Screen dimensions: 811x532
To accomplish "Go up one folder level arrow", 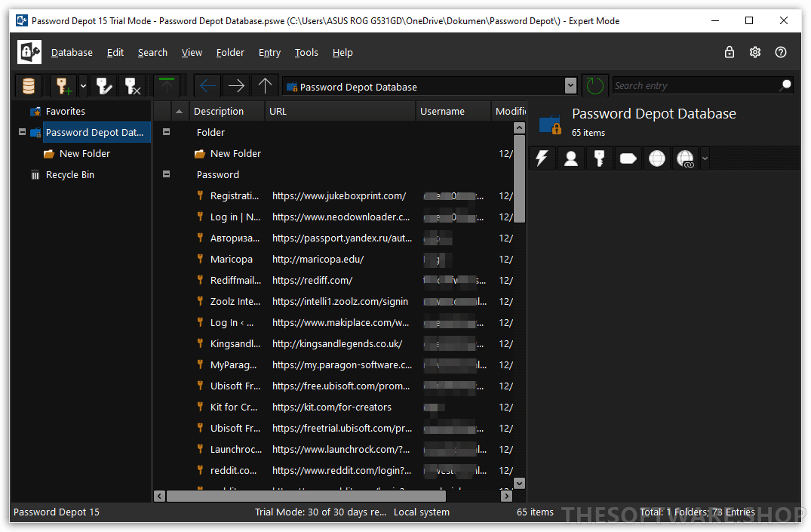I will coord(265,86).
